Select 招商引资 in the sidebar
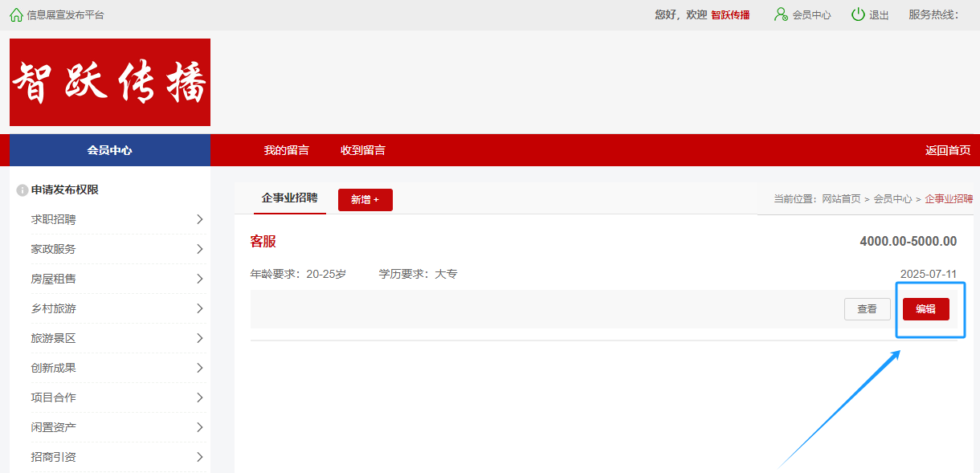Screen dimensions: 980x473 (54, 457)
